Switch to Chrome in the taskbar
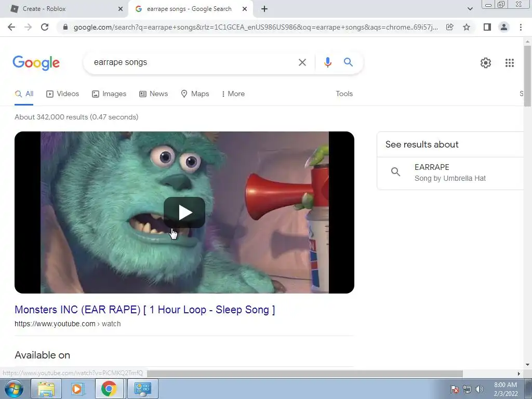 (109, 389)
